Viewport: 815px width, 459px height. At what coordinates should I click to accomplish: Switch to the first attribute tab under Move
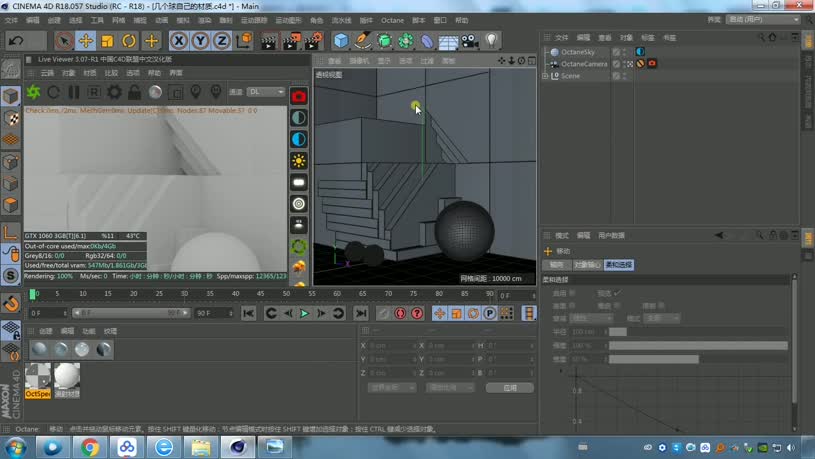coord(557,265)
